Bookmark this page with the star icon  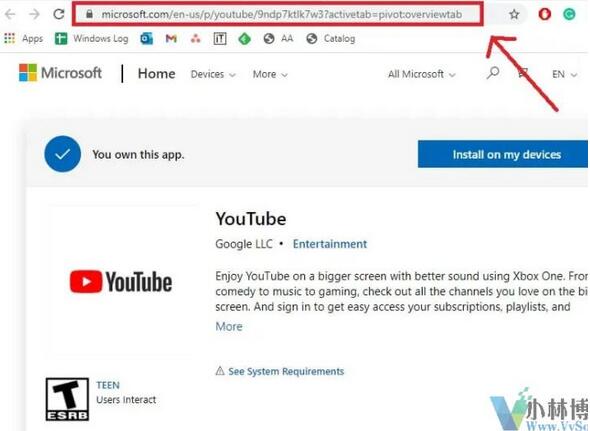pos(514,14)
